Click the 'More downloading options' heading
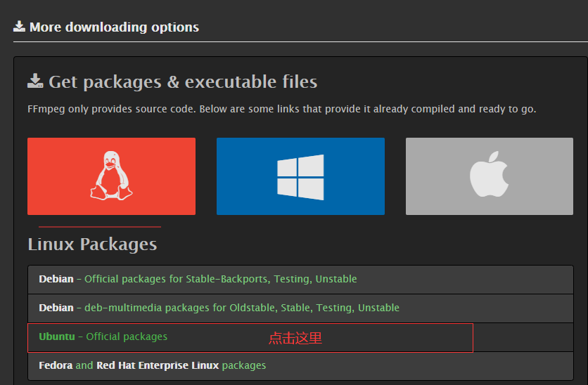The height and width of the screenshot is (385, 588). point(106,27)
